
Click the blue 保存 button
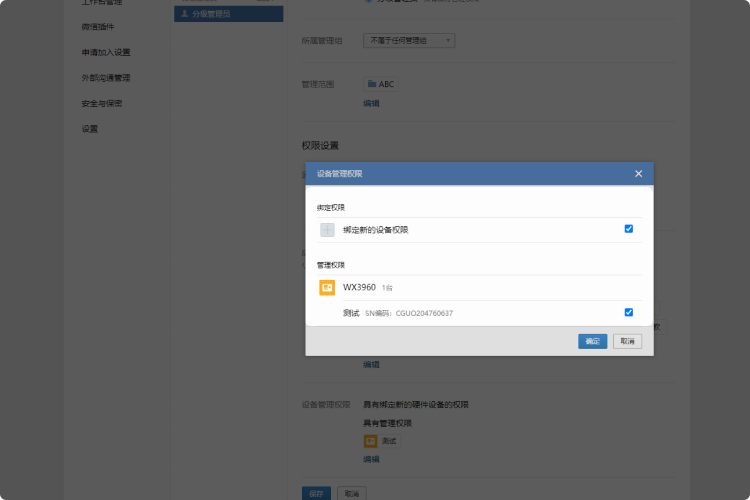[x=316, y=493]
